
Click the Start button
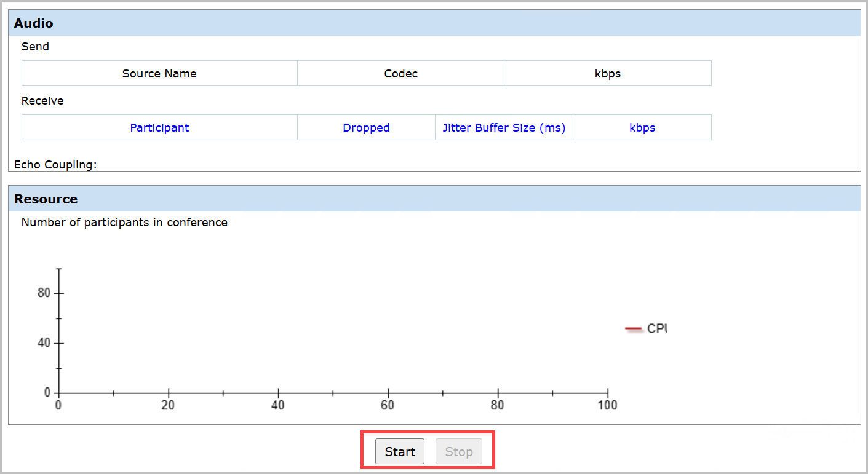400,452
